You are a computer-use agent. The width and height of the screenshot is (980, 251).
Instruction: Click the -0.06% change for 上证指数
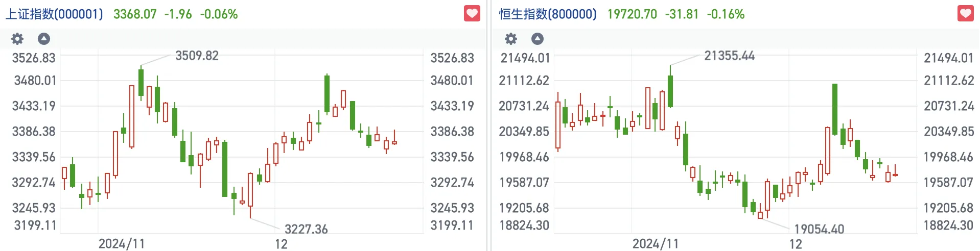click(x=219, y=14)
